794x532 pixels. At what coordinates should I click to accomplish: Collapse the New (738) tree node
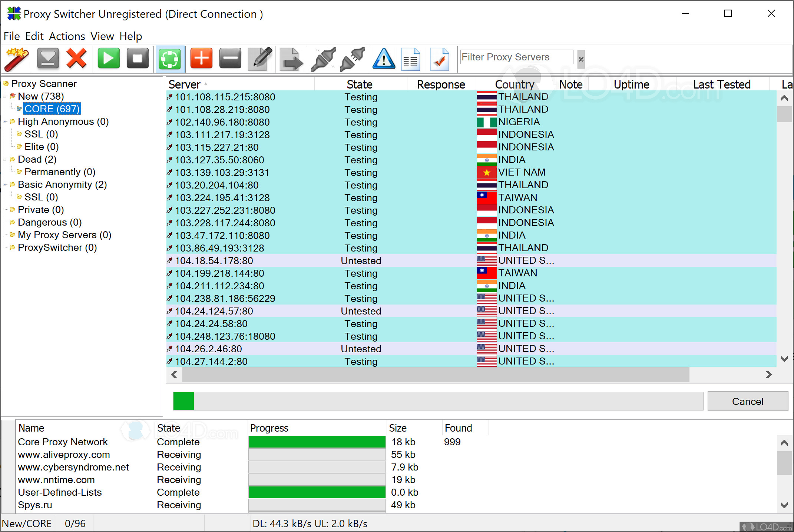(x=6, y=96)
